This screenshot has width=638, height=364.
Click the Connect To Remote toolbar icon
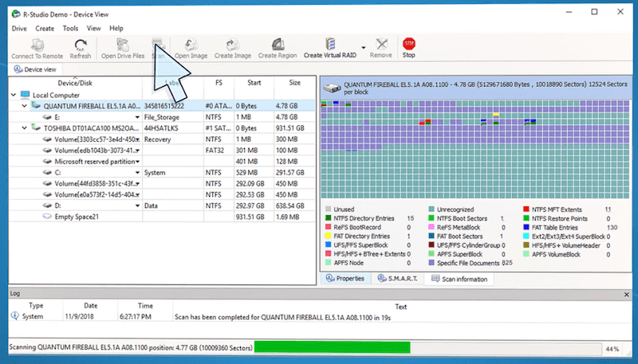[36, 45]
